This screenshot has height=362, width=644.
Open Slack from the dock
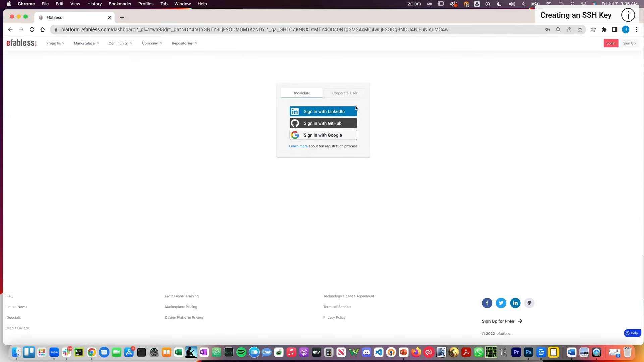pyautogui.click(x=66, y=352)
